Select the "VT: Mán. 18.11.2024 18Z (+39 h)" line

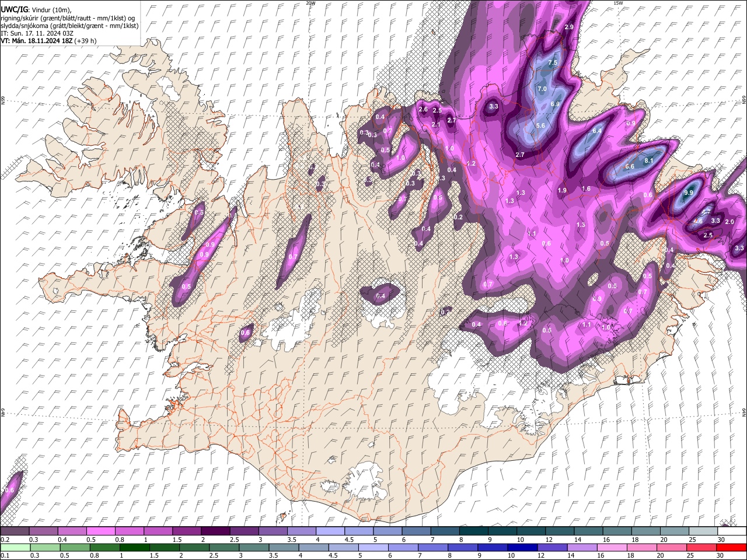[x=49, y=41]
